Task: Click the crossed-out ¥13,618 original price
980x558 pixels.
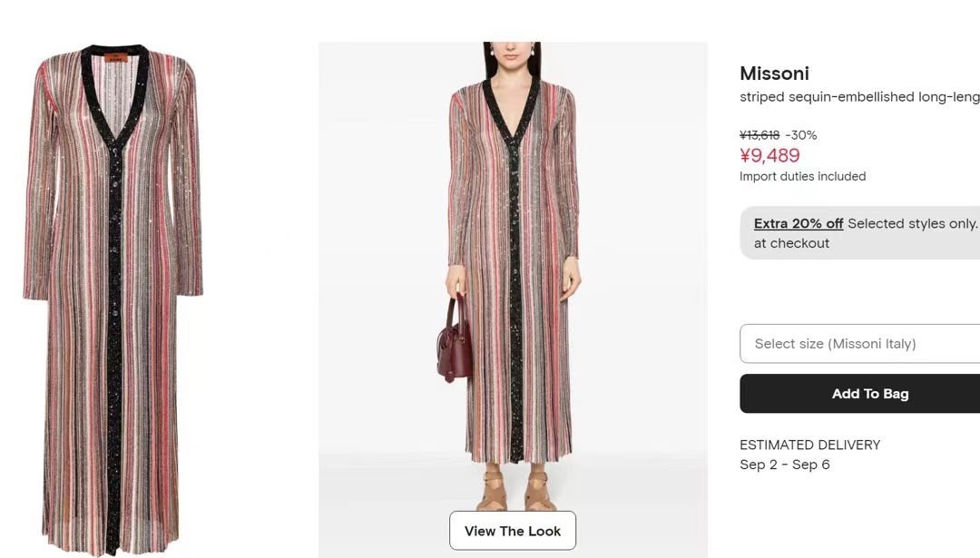Action: [x=759, y=135]
